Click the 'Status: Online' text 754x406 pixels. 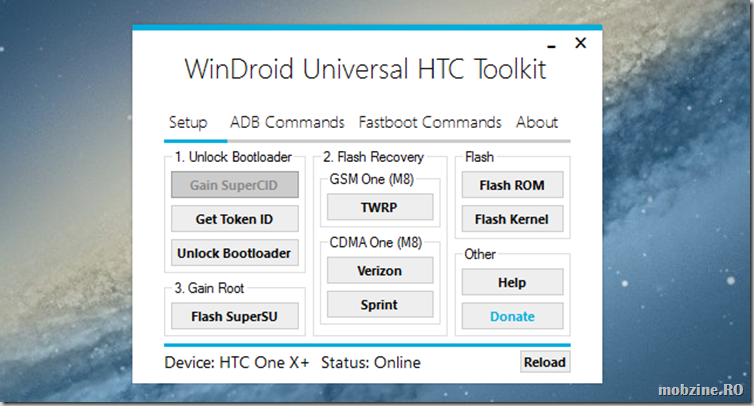point(371,362)
